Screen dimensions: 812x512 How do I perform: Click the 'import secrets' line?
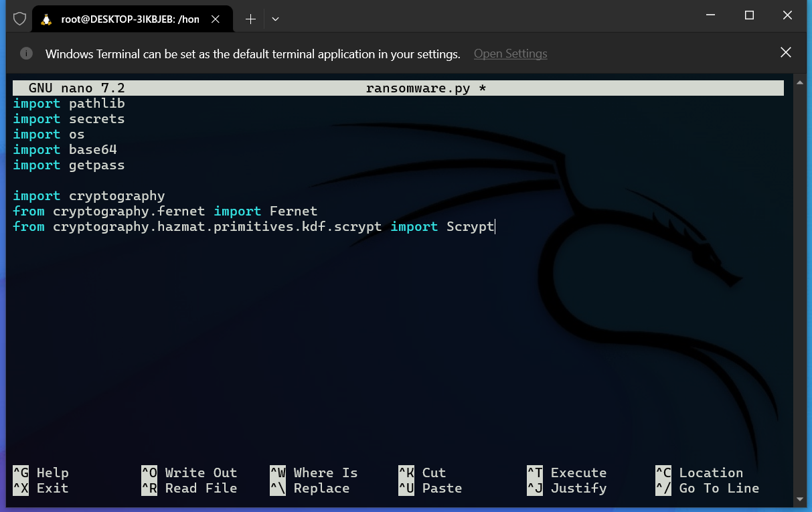click(x=69, y=118)
